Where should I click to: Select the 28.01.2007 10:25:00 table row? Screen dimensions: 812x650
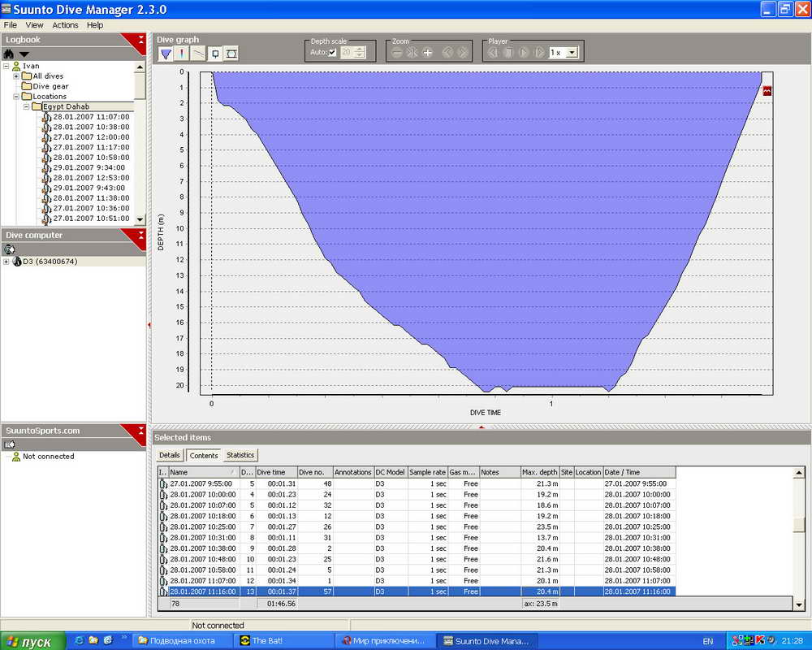417,527
